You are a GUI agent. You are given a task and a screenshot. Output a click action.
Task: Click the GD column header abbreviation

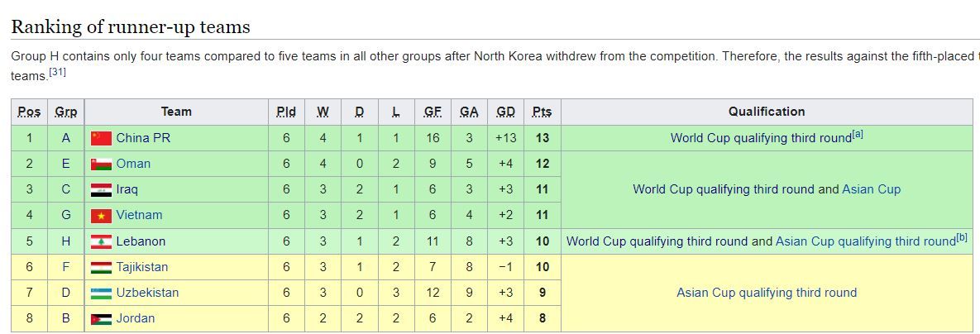pos(505,112)
